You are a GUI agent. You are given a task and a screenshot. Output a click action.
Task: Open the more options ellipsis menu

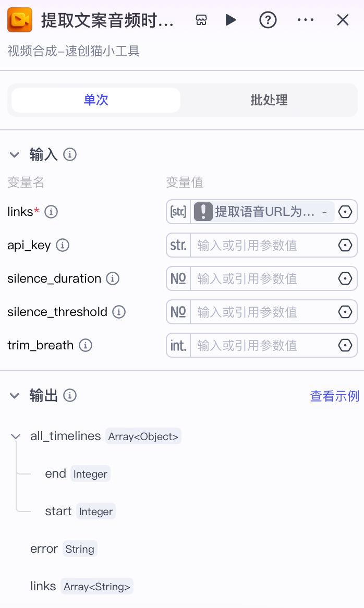pos(305,20)
